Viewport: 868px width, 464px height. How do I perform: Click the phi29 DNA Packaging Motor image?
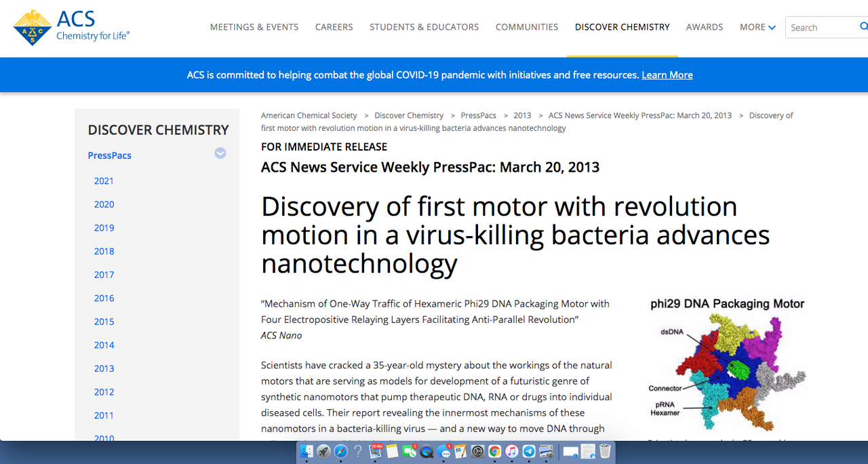pyautogui.click(x=727, y=365)
